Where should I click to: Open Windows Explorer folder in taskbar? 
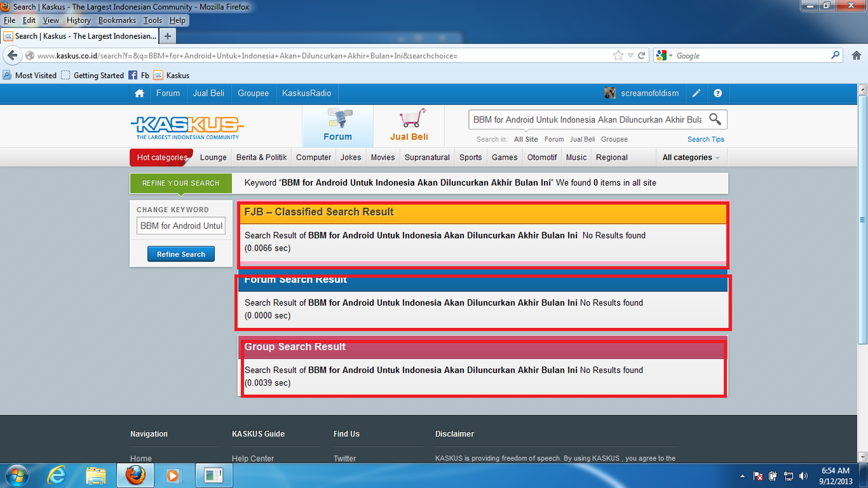click(x=96, y=475)
